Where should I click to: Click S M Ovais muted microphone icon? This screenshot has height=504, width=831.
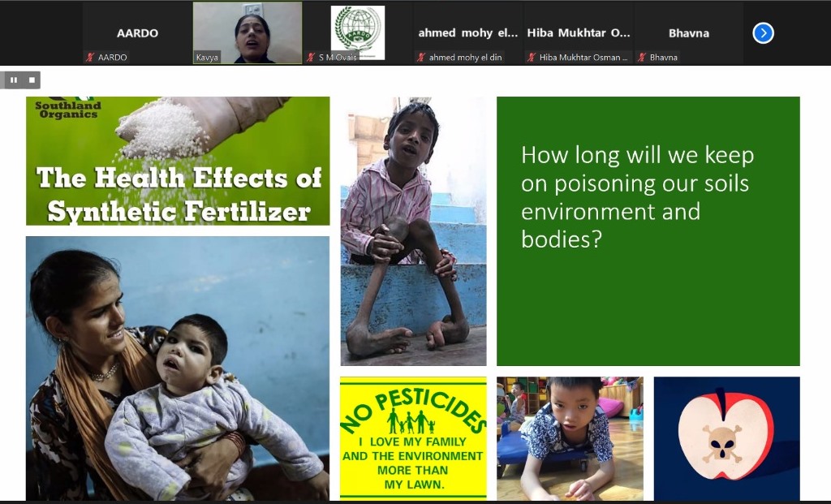pyautogui.click(x=311, y=58)
